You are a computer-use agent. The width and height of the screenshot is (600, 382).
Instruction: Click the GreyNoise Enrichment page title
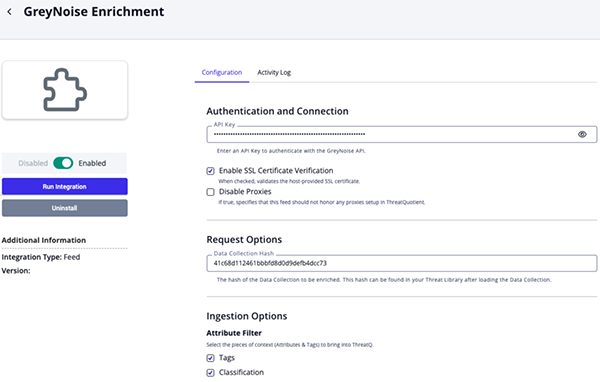[94, 12]
